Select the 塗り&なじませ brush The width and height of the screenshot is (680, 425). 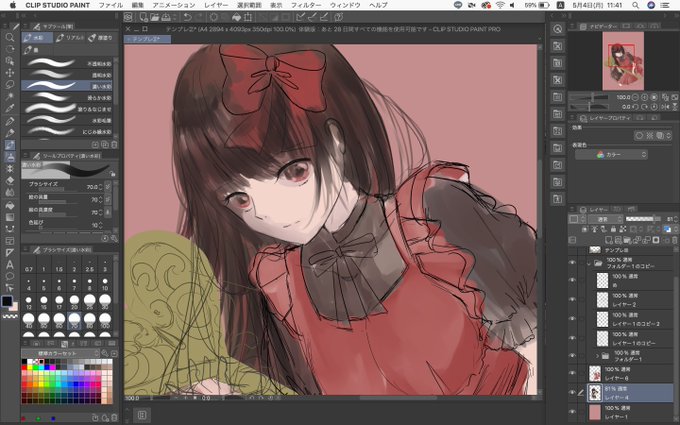(x=67, y=109)
